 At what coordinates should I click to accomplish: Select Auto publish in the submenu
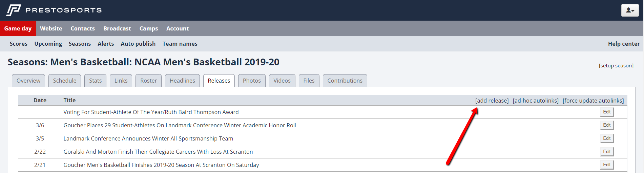pyautogui.click(x=138, y=44)
